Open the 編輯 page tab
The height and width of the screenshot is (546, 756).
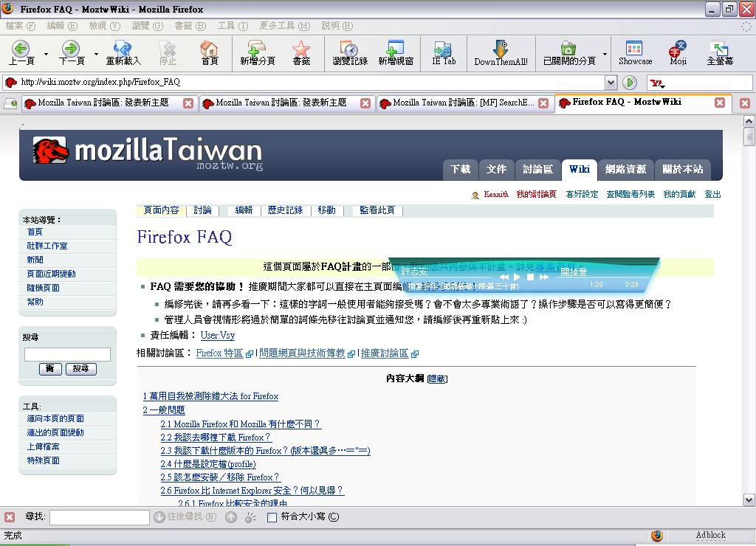[244, 210]
